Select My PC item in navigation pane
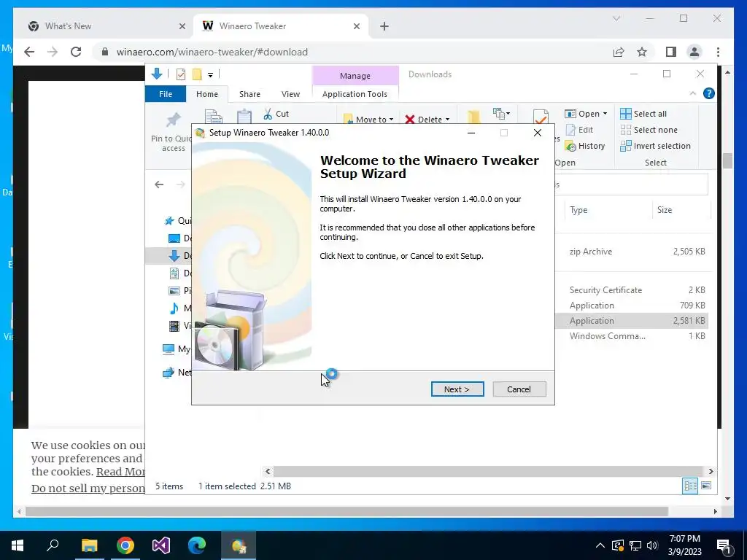This screenshot has width=747, height=560. 177,349
